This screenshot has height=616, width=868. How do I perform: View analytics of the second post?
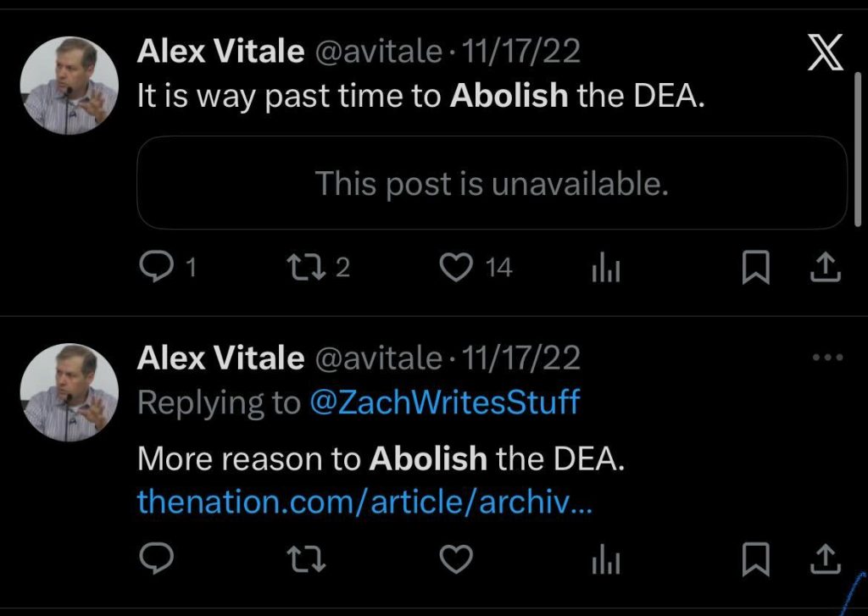[605, 560]
